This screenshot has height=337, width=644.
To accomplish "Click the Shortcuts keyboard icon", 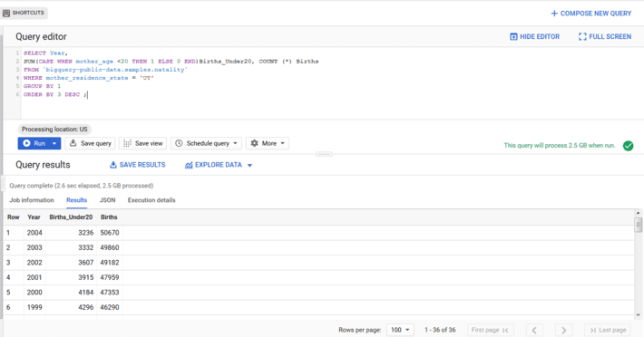I will [x=6, y=13].
